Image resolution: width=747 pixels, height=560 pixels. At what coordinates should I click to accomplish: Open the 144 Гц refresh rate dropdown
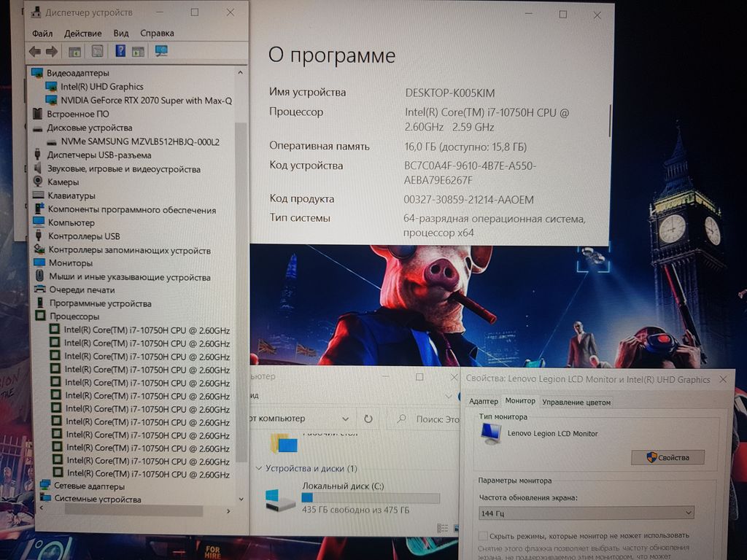tap(586, 513)
